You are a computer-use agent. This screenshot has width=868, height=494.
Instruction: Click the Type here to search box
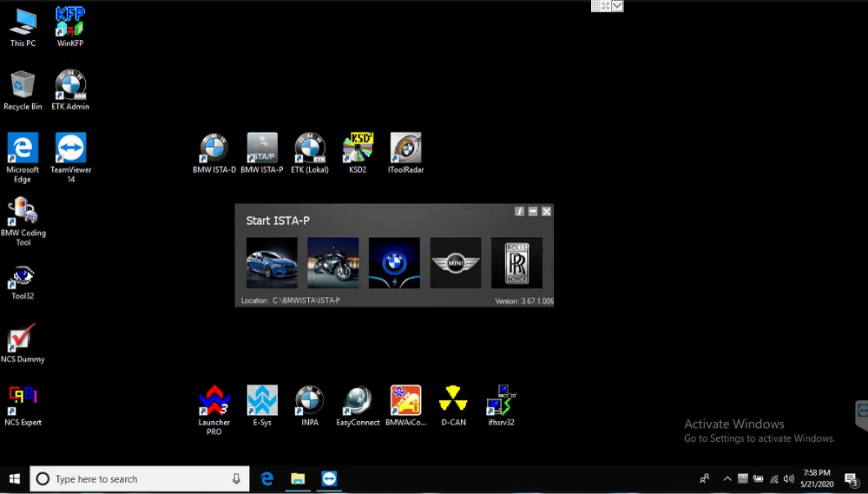tap(140, 479)
